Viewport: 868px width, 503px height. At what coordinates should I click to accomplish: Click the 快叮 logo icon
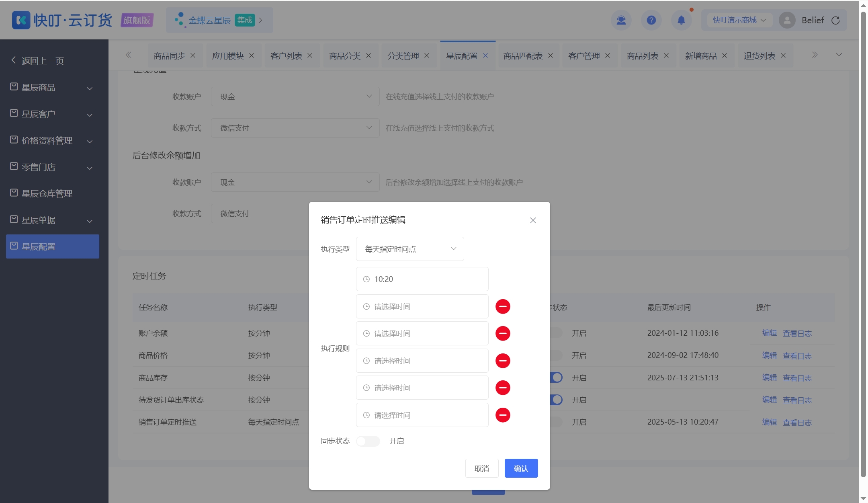pyautogui.click(x=21, y=20)
